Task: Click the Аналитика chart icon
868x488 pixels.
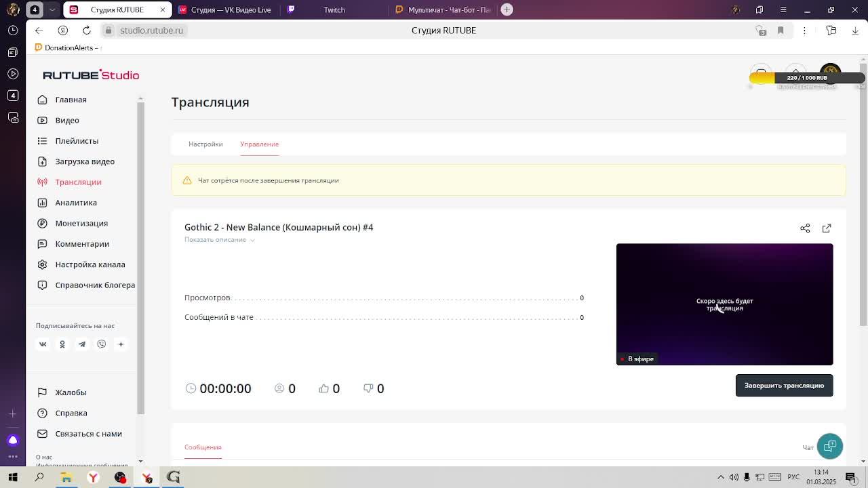Action: 42,203
